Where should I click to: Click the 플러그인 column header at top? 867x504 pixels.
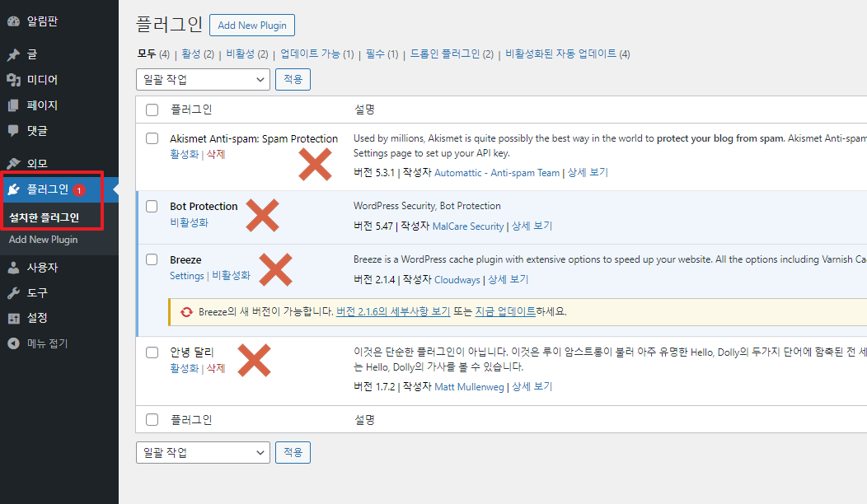(191, 110)
